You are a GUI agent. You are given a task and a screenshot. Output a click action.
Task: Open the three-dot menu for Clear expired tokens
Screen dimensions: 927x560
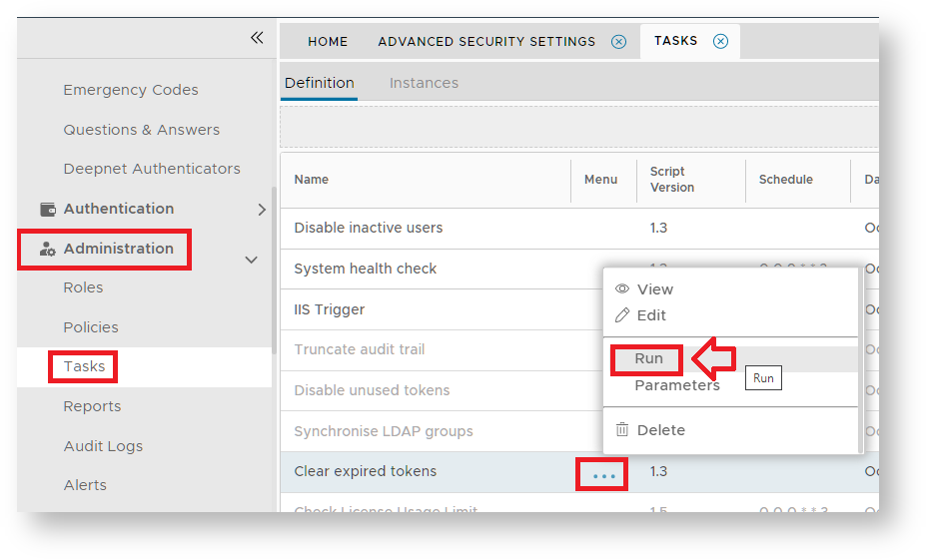click(603, 476)
